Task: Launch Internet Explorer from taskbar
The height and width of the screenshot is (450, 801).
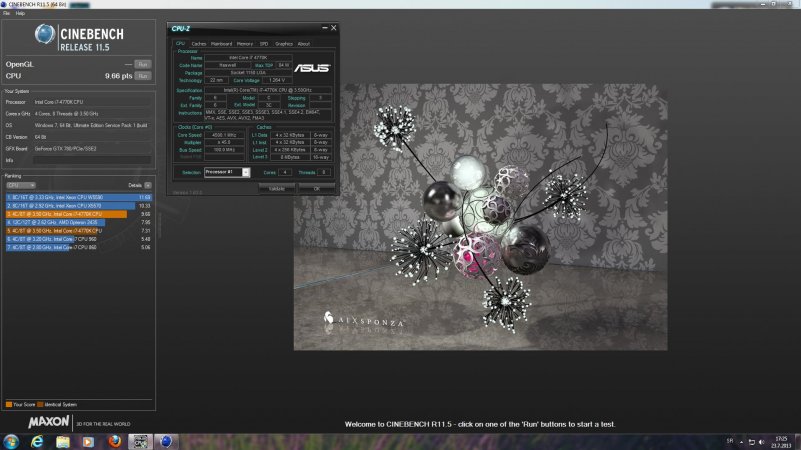Action: pyautogui.click(x=37, y=442)
